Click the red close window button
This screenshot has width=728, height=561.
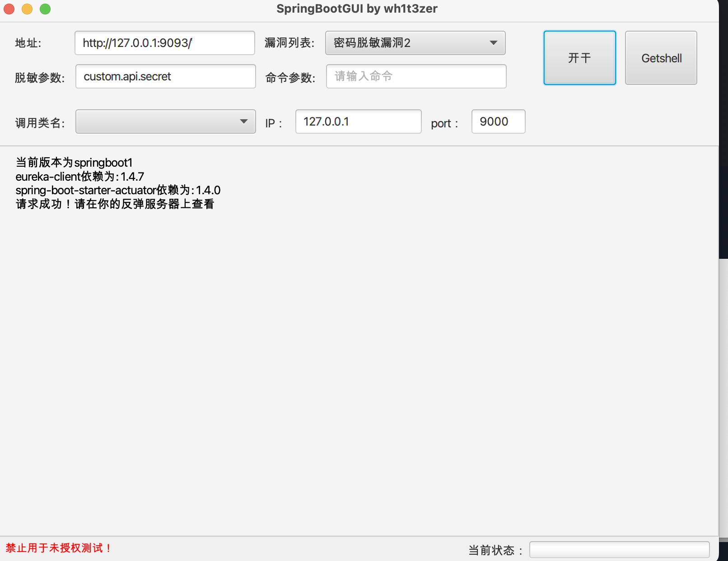9,9
